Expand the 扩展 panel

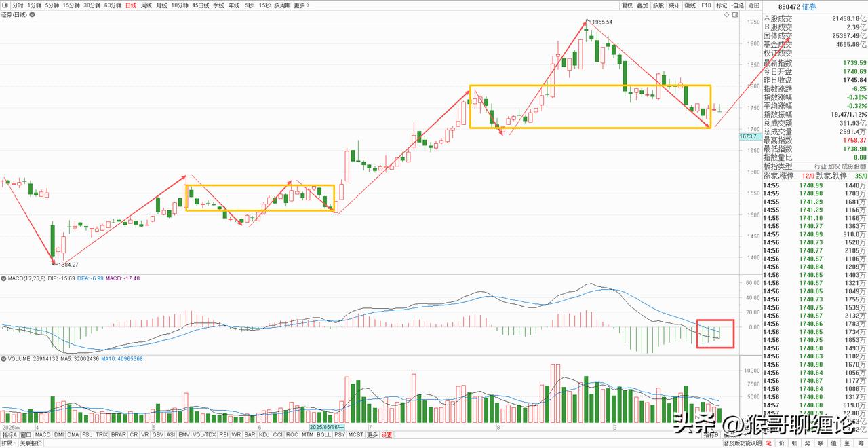[x=9, y=443]
